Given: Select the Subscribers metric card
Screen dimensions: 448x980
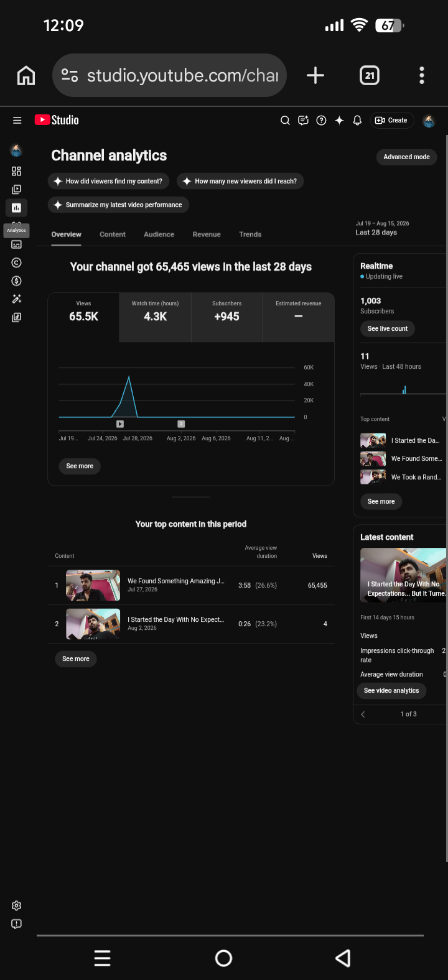Looking at the screenshot, I should click(x=226, y=317).
